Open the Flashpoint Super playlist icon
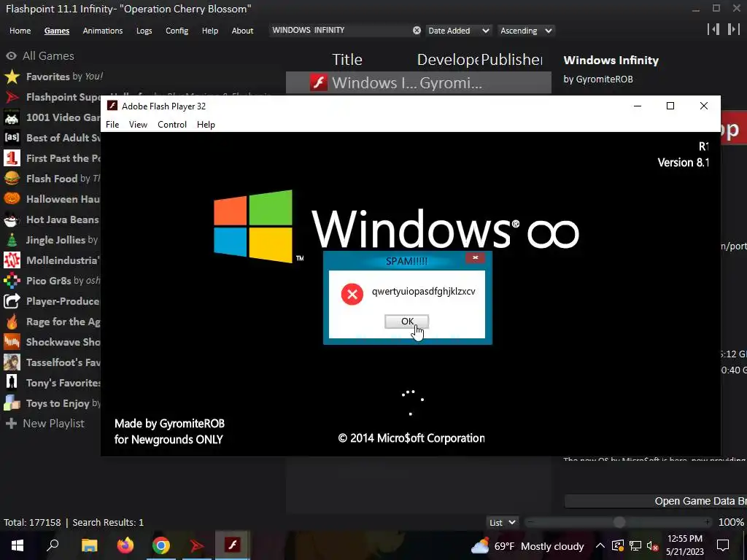The image size is (747, 560). pyautogui.click(x=12, y=97)
